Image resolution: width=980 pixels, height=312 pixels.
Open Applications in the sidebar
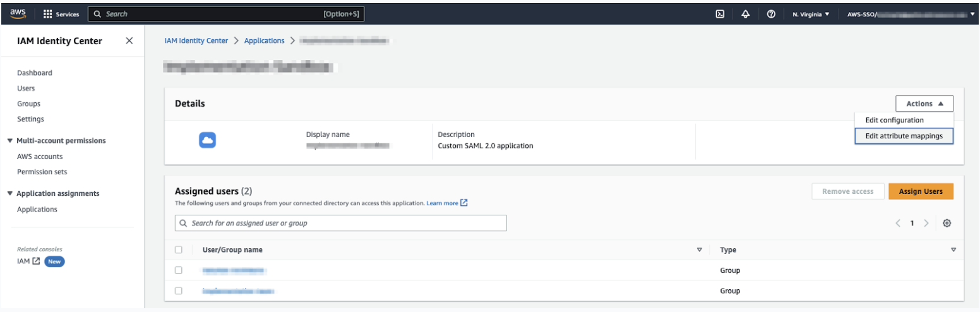click(x=37, y=209)
